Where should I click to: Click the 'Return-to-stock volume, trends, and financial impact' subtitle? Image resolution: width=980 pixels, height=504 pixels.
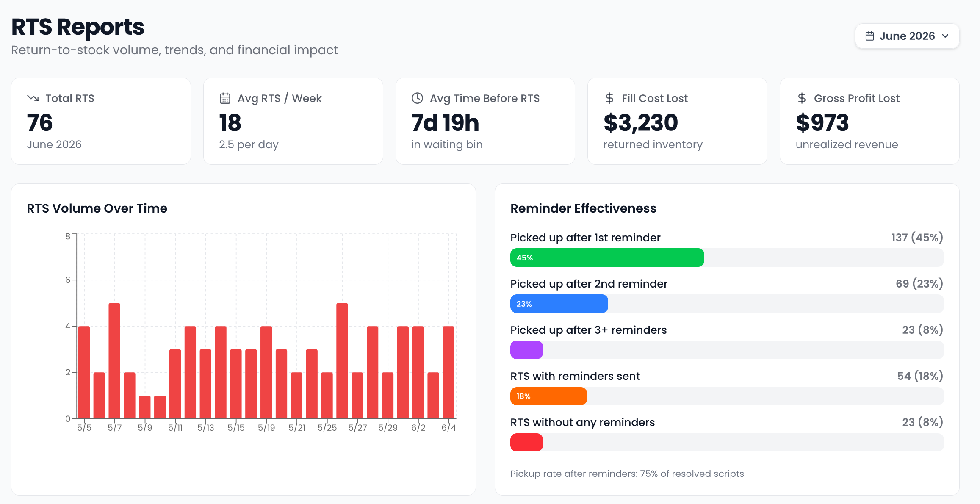(x=174, y=50)
